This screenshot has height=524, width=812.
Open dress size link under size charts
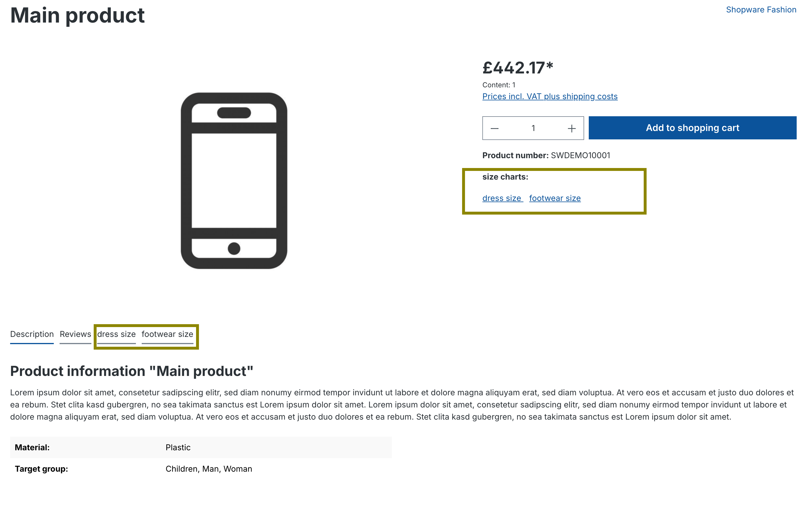[x=502, y=198]
